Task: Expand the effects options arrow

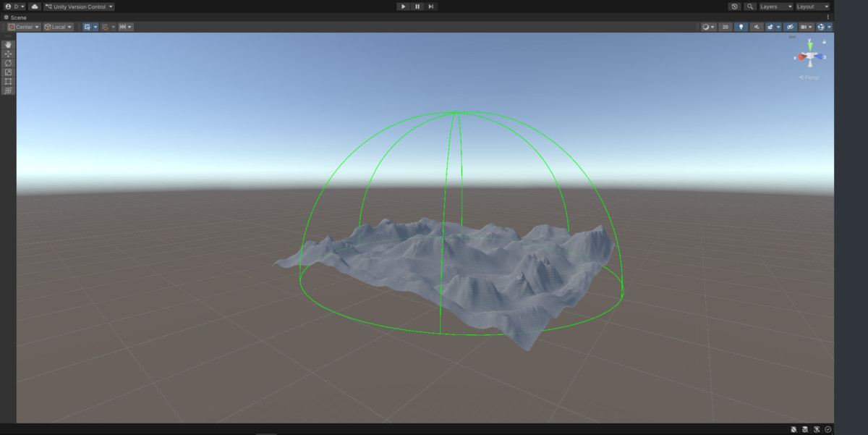Action: [778, 27]
